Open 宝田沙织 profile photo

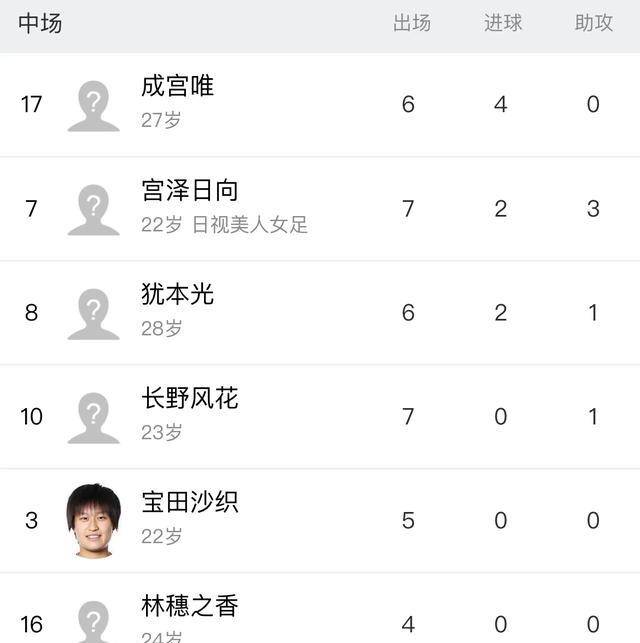tap(93, 521)
